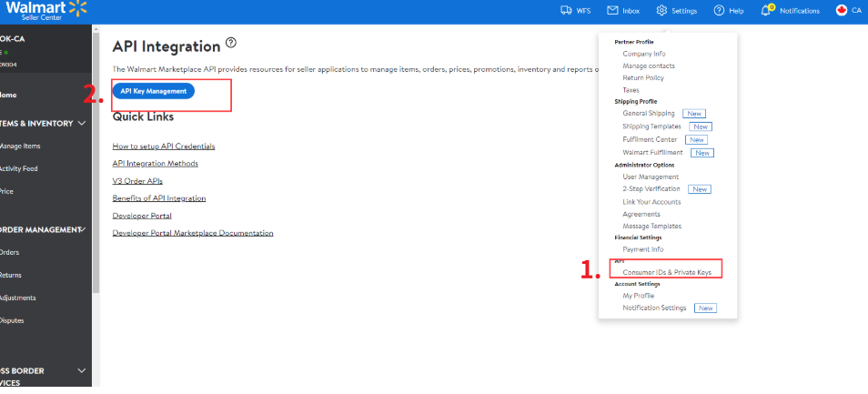This screenshot has height=394, width=868.
Task: Select Fulfilment Center menu entry
Action: point(650,139)
